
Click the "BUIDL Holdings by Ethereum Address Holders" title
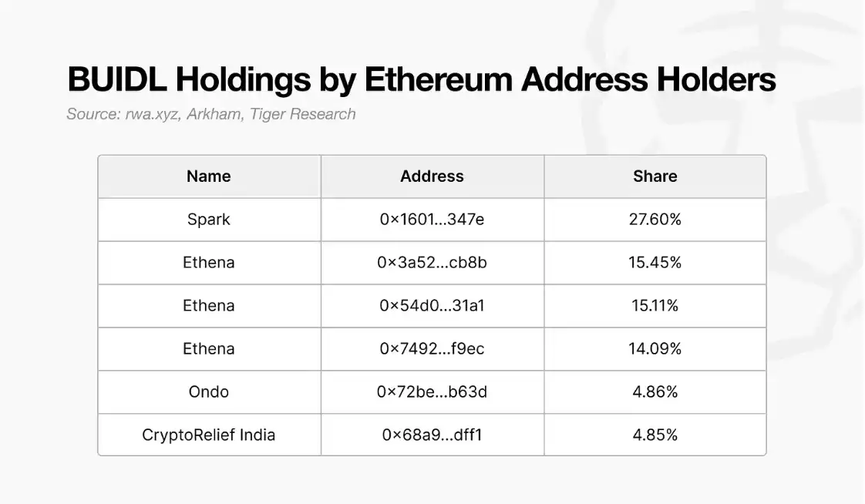[421, 80]
